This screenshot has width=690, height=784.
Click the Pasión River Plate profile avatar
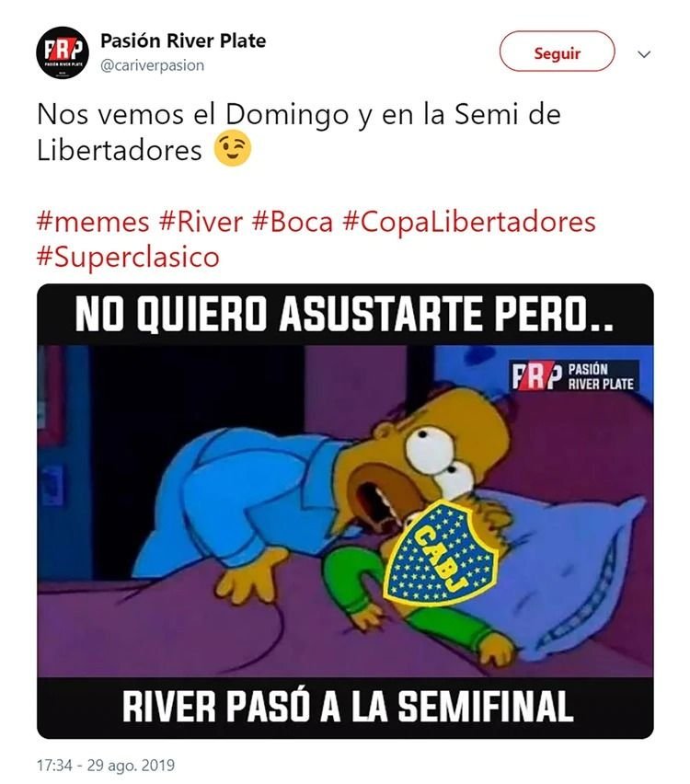[63, 52]
